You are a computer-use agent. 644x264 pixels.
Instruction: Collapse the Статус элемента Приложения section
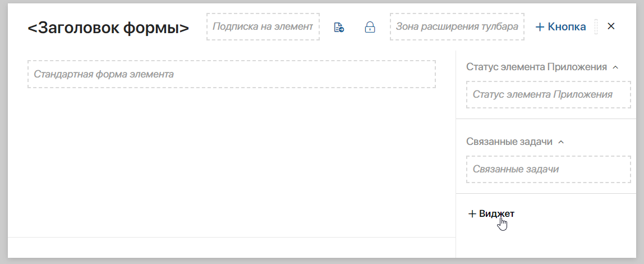point(615,67)
